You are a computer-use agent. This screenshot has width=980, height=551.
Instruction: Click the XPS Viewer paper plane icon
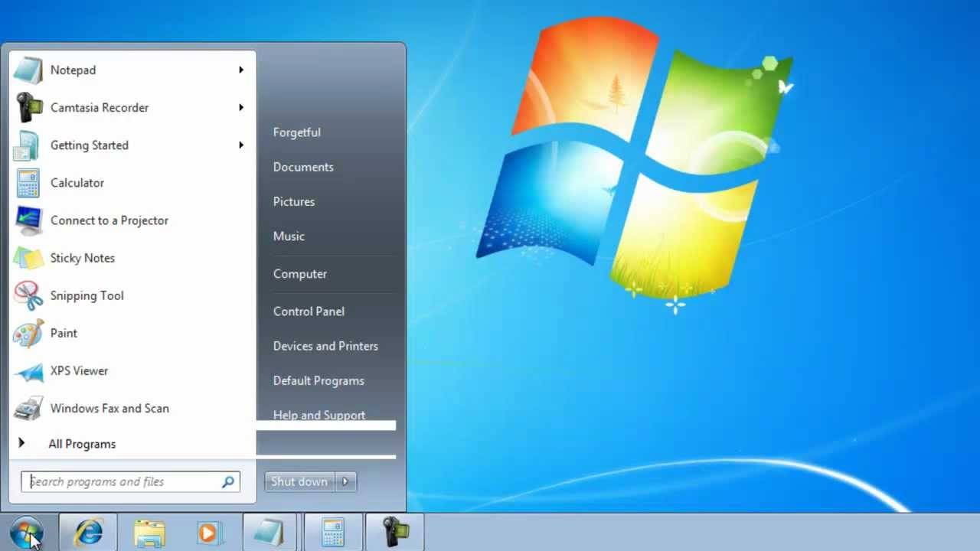point(28,371)
